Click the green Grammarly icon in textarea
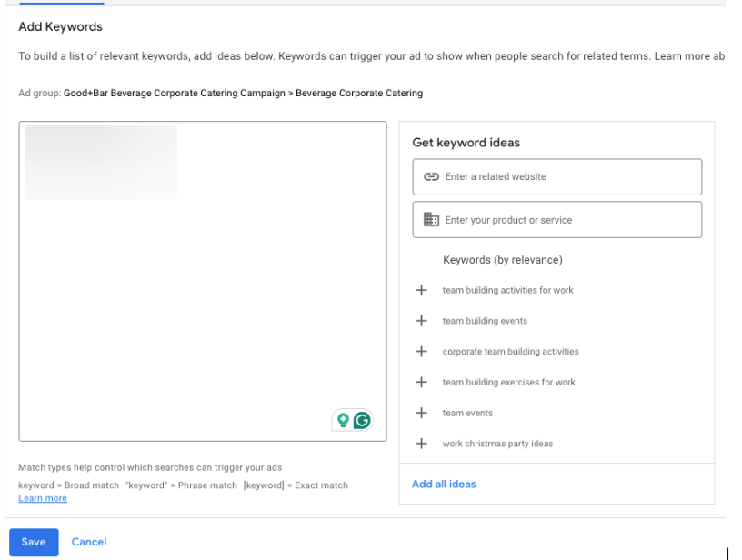Image resolution: width=742 pixels, height=560 pixels. point(362,420)
